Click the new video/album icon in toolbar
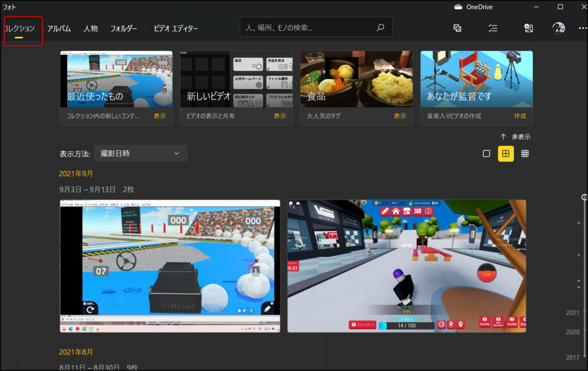 pyautogui.click(x=457, y=28)
